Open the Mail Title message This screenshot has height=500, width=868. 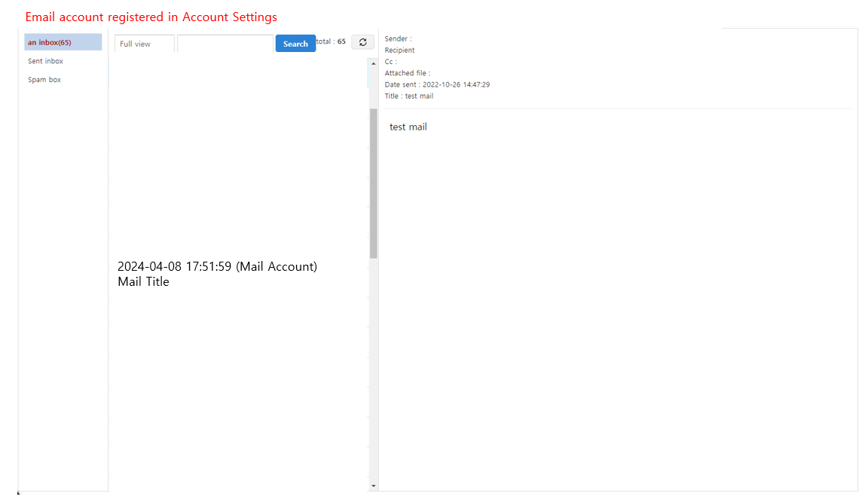coord(217,274)
